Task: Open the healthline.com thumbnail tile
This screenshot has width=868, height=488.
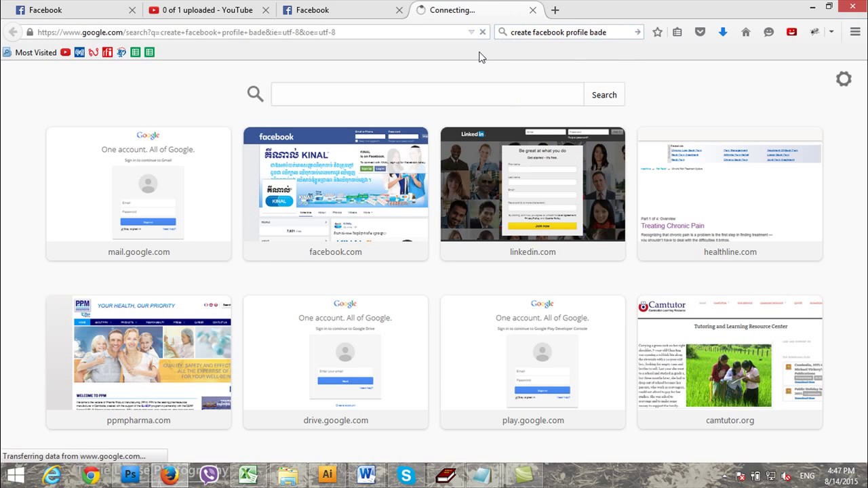Action: tap(730, 193)
